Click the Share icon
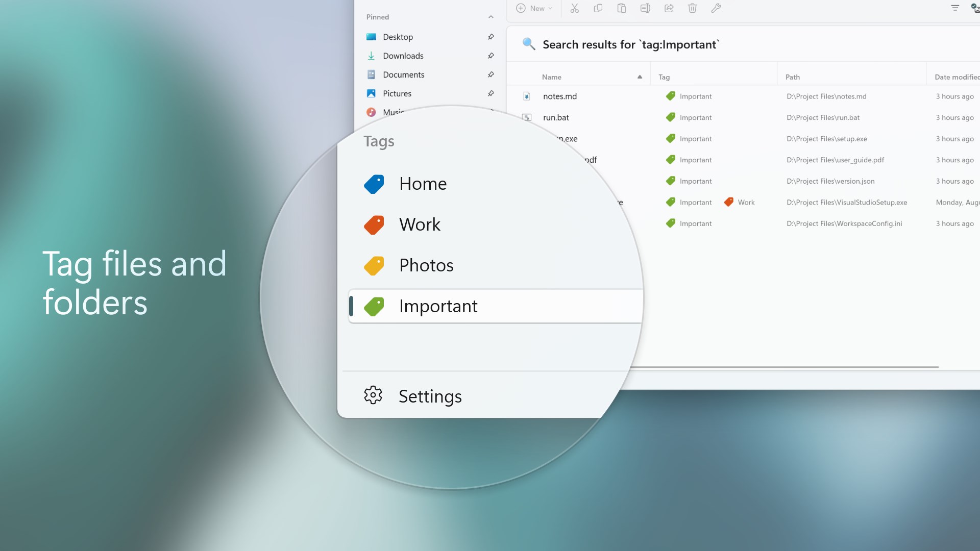Viewport: 980px width, 551px height. [669, 8]
